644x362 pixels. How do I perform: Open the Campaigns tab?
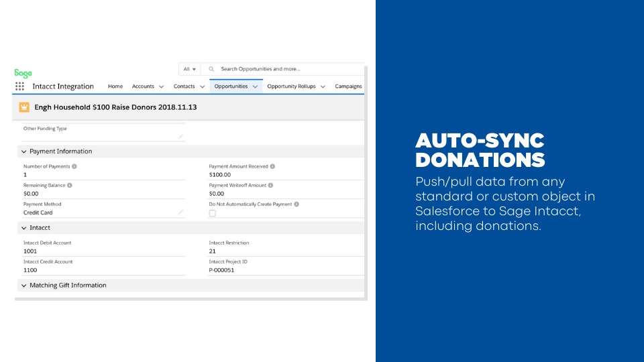pyautogui.click(x=348, y=86)
